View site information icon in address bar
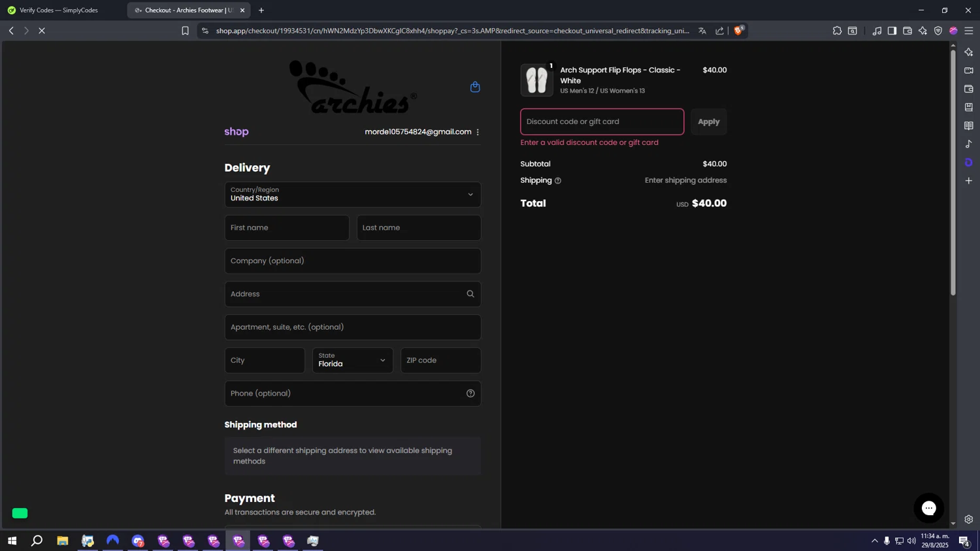 (205, 31)
